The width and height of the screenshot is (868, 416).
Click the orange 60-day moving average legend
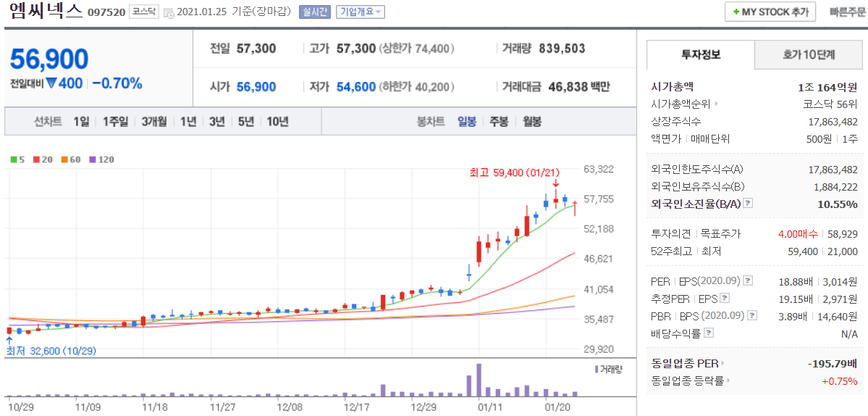click(x=70, y=159)
